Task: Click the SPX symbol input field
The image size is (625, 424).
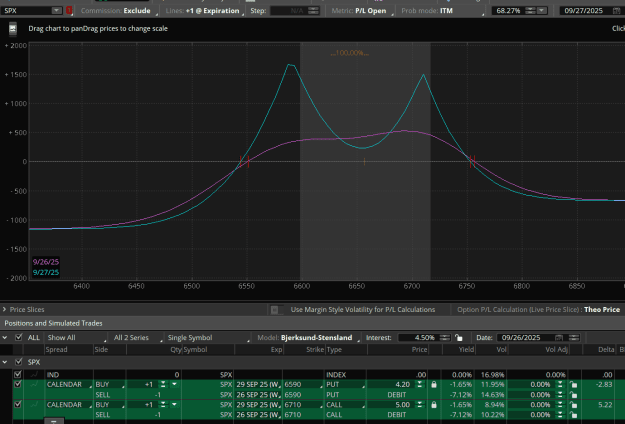Action: (x=26, y=11)
